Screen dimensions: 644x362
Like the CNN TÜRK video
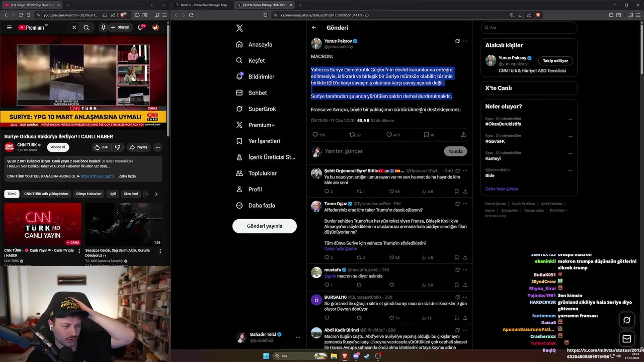tap(101, 147)
